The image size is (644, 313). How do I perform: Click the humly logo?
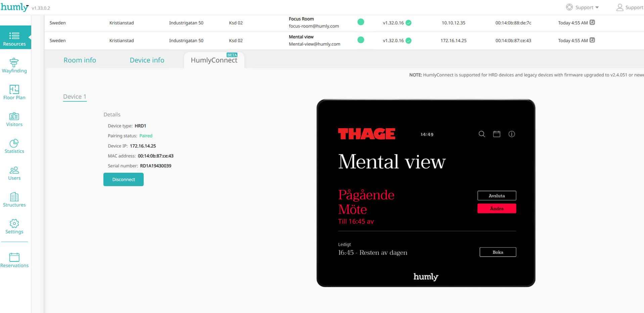14,7
